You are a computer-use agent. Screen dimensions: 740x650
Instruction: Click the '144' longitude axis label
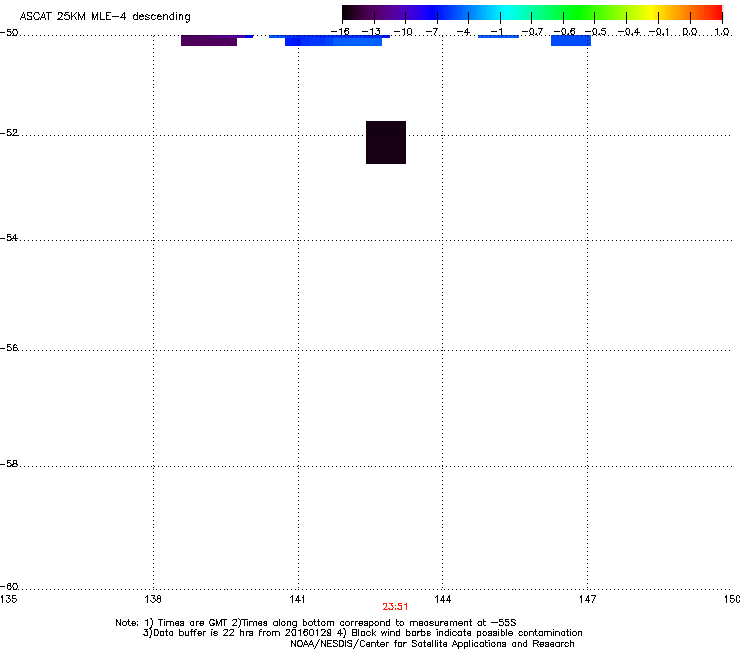442,599
